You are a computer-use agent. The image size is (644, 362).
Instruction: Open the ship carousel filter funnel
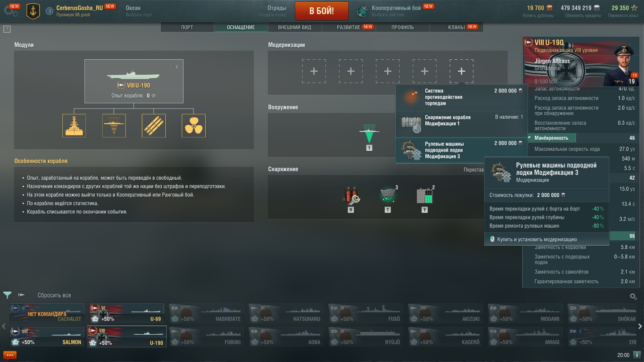(7, 295)
